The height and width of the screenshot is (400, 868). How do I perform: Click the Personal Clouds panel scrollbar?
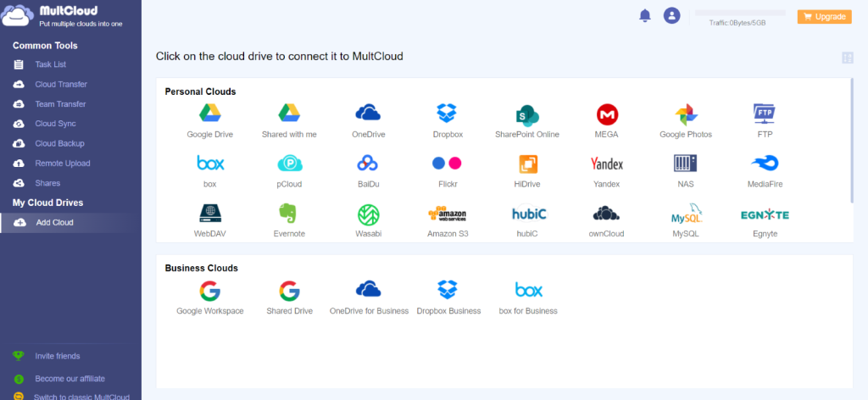coord(852,141)
